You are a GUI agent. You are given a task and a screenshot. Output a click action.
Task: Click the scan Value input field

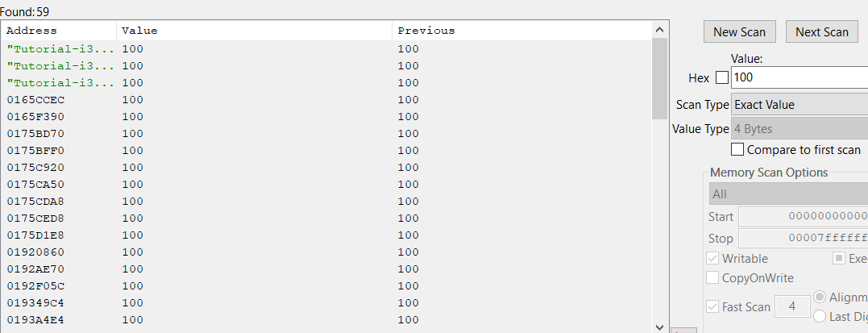[799, 77]
